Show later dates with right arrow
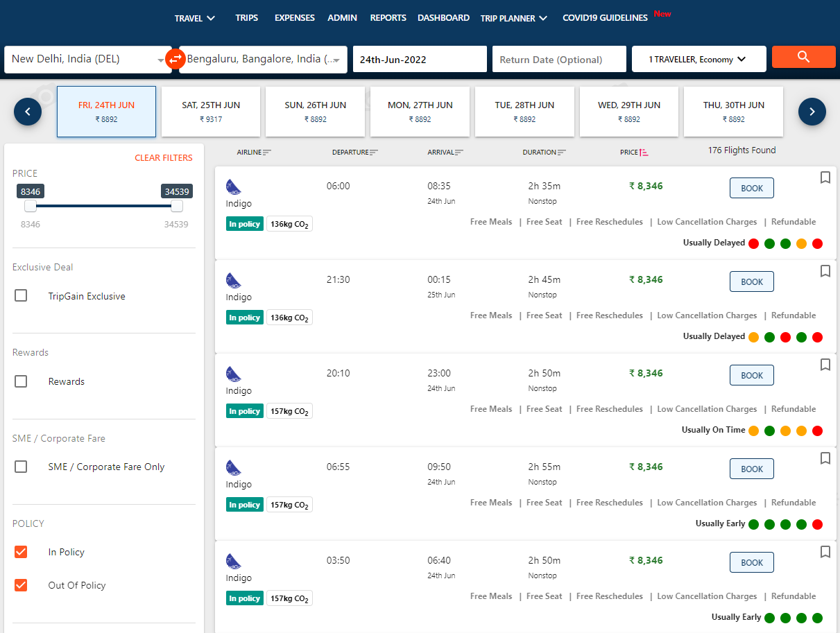This screenshot has width=840, height=633. (812, 111)
